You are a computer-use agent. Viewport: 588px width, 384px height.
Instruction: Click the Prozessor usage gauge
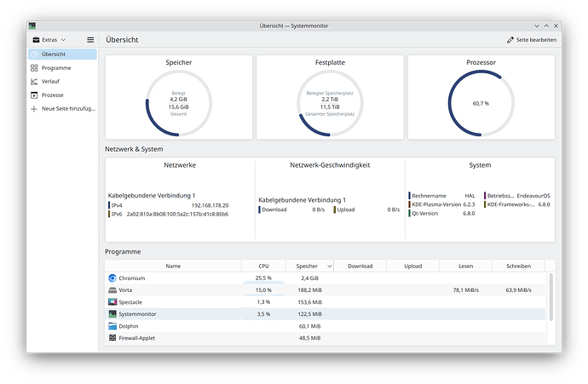tap(481, 103)
